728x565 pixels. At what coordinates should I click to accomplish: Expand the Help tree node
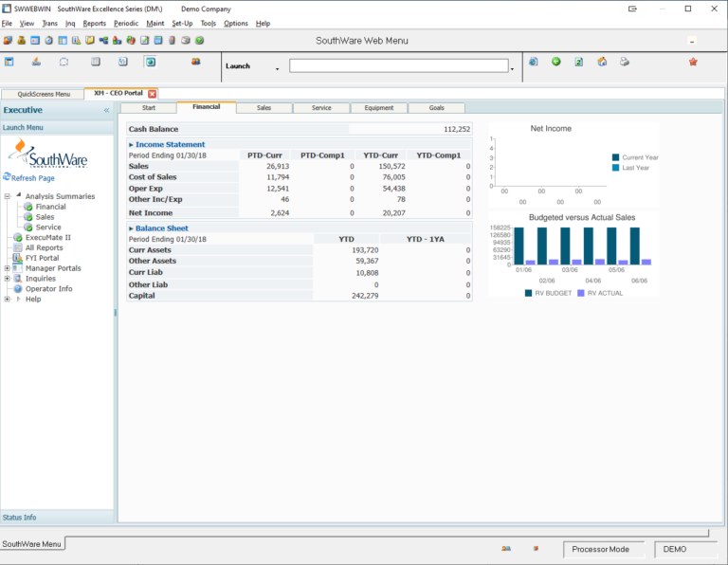(x=8, y=299)
